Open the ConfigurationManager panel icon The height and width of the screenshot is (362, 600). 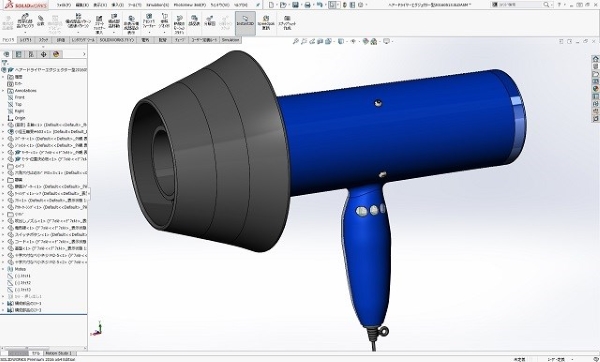[31, 54]
